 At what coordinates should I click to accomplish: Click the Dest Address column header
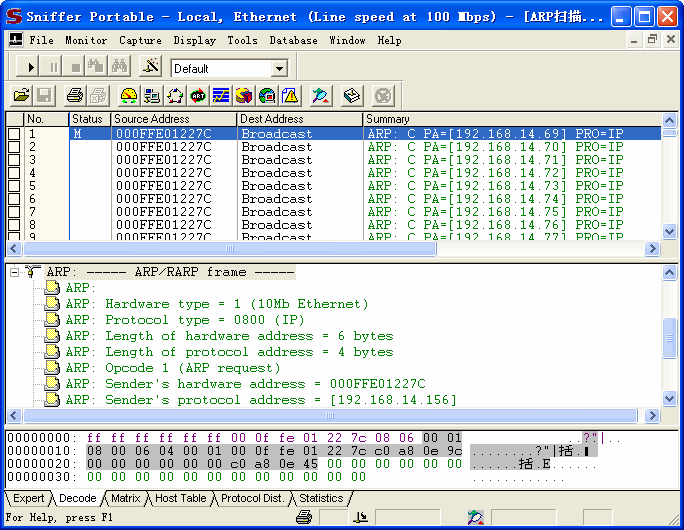(300, 119)
